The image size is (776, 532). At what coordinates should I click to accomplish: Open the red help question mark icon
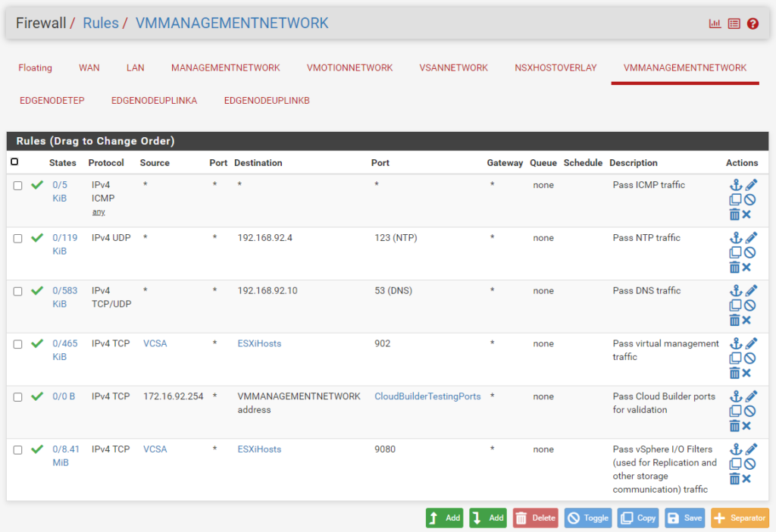click(x=753, y=23)
